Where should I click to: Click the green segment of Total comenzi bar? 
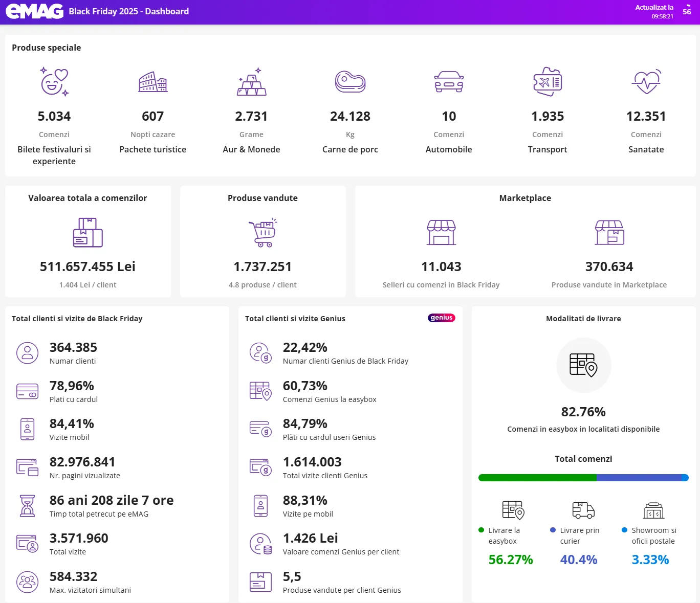pyautogui.click(x=537, y=478)
